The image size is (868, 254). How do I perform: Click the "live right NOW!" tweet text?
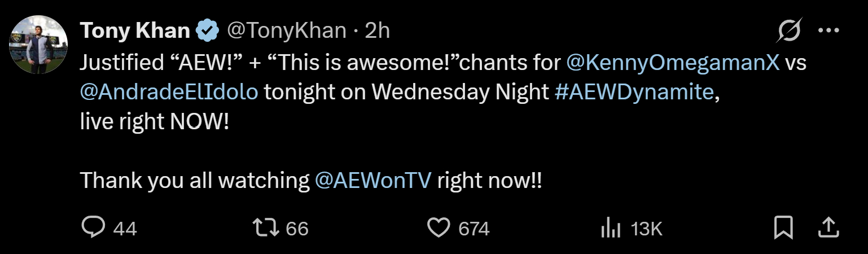pos(154,122)
